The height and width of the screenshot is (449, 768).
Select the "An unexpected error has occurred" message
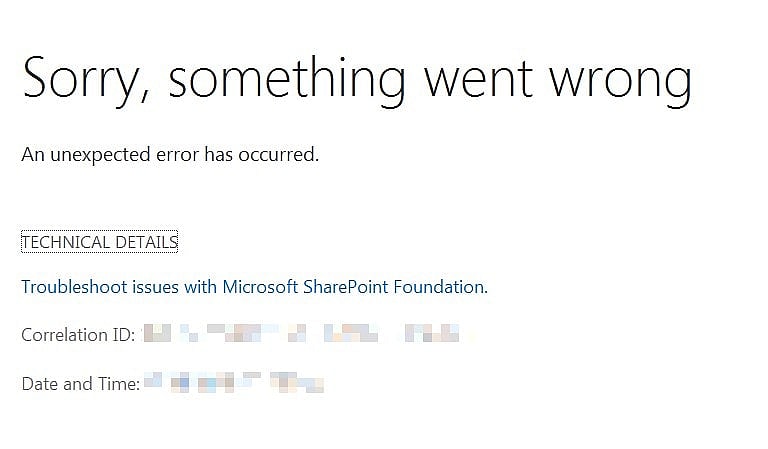(x=170, y=155)
